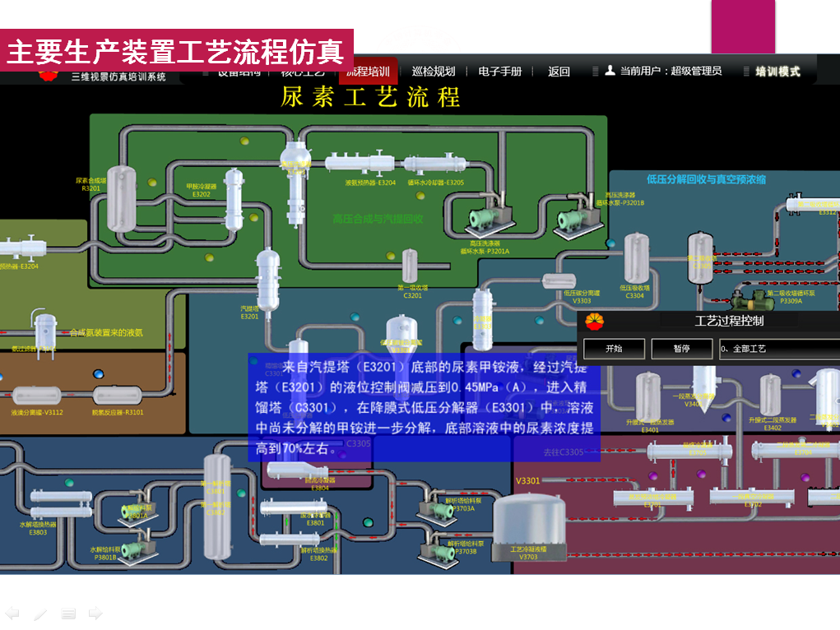The height and width of the screenshot is (630, 840).
Task: Select the 液液分离罐 V3112 tank
Action: (37, 396)
